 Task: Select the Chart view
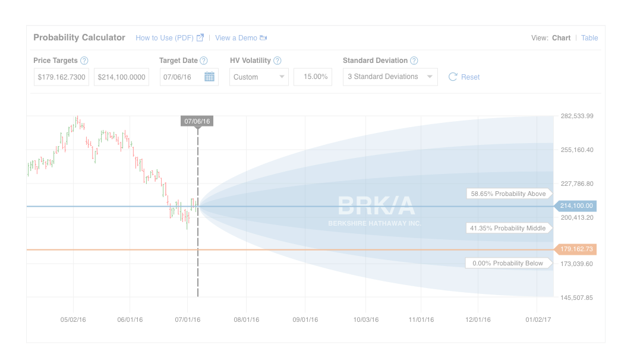561,38
